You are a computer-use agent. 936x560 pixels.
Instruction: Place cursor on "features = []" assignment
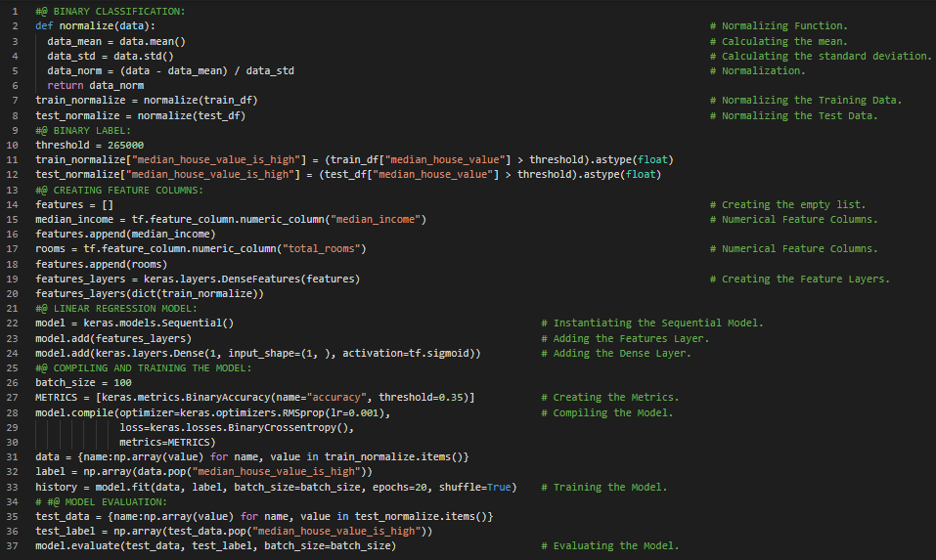74,204
